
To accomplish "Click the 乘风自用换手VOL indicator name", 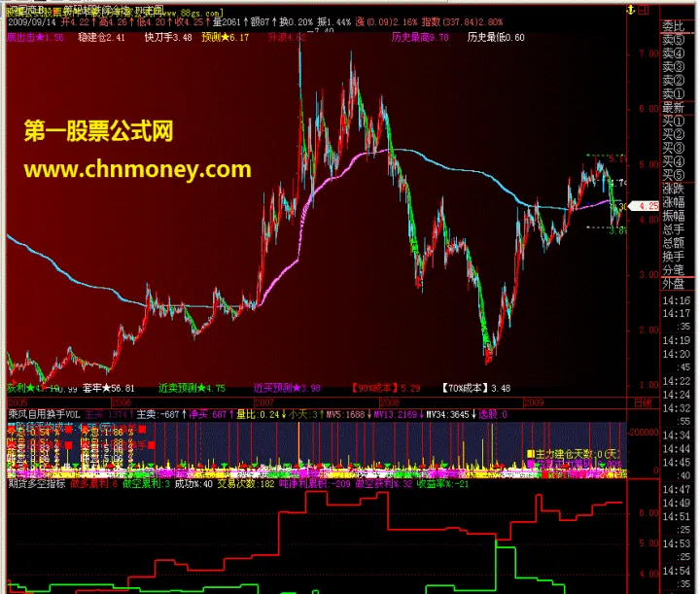I will (x=47, y=413).
